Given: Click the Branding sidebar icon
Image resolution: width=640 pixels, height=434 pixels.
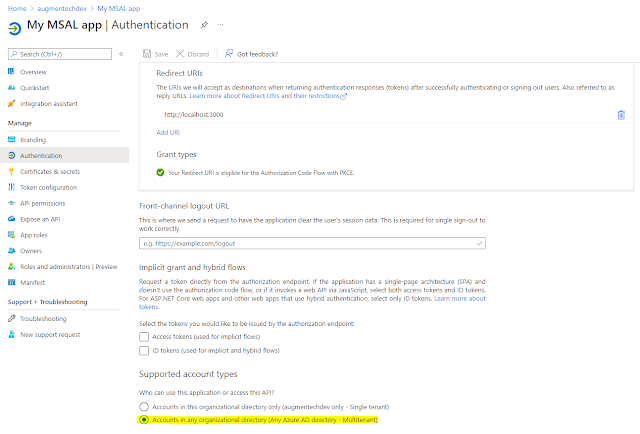Looking at the screenshot, I should click(x=11, y=140).
